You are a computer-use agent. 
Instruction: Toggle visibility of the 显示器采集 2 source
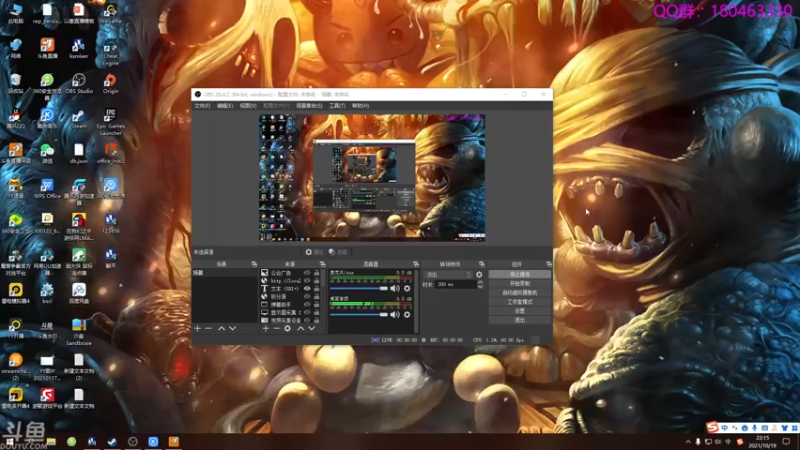(x=307, y=312)
